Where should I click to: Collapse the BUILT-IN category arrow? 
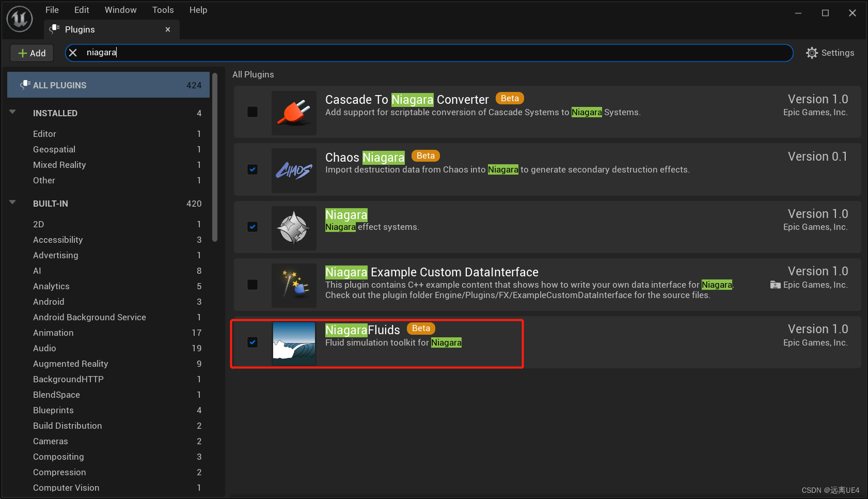(12, 202)
